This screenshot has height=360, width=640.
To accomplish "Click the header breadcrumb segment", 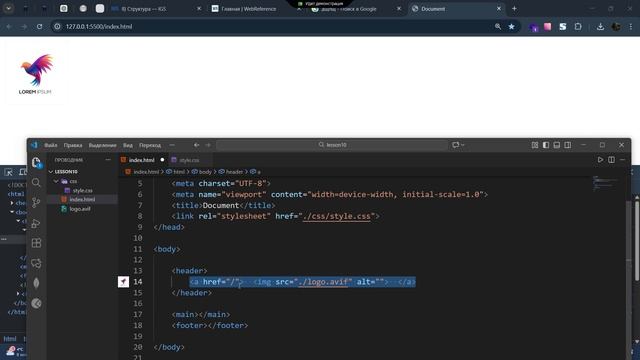I will pyautogui.click(x=234, y=172).
